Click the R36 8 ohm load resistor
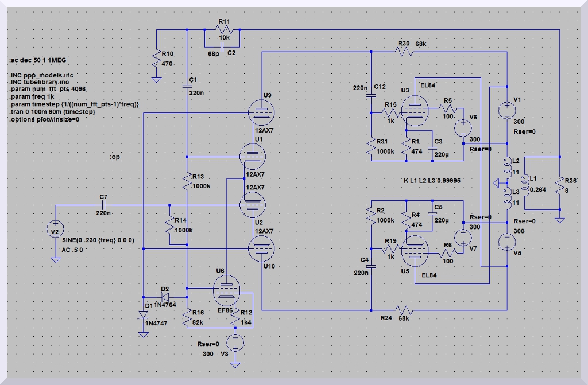The image size is (588, 385). (x=559, y=184)
